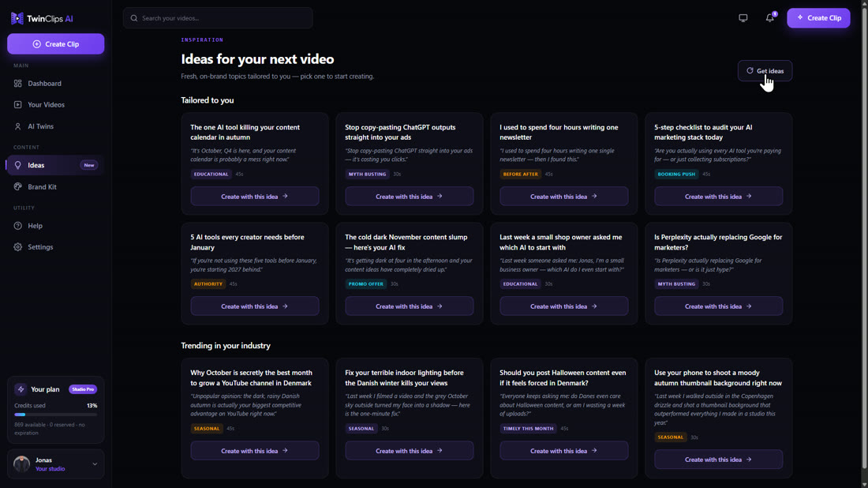Viewport: 868px width, 488px height.
Task: Create with the ChatGPT copy-pasting idea
Action: coord(409,196)
